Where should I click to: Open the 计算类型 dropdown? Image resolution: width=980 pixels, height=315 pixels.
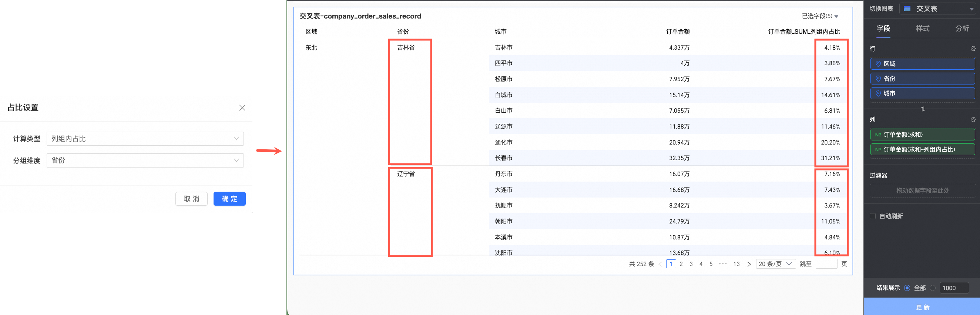[145, 139]
